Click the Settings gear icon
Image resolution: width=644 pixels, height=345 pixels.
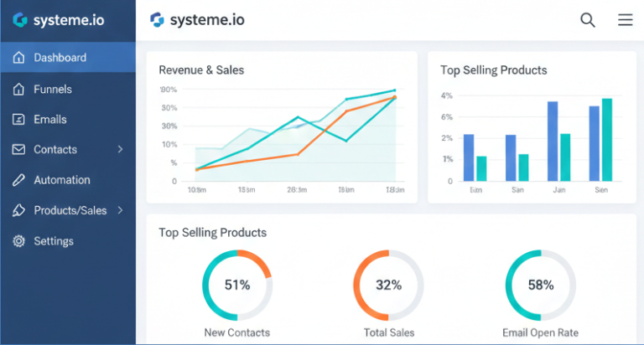[18, 241]
